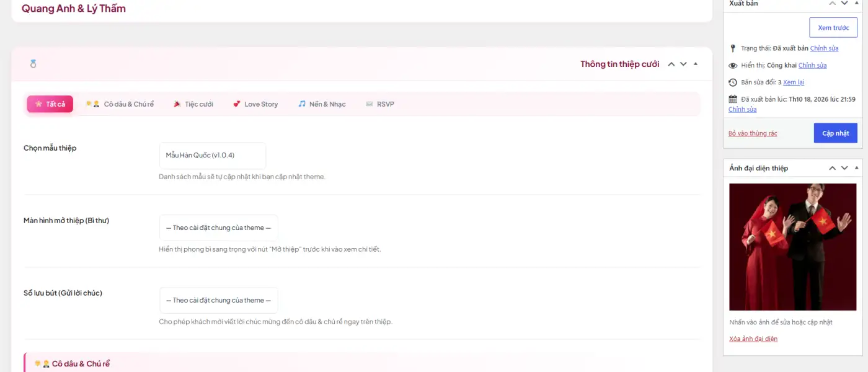Click the ring icon in the panel header
Viewport: 868px width, 372px height.
point(33,64)
